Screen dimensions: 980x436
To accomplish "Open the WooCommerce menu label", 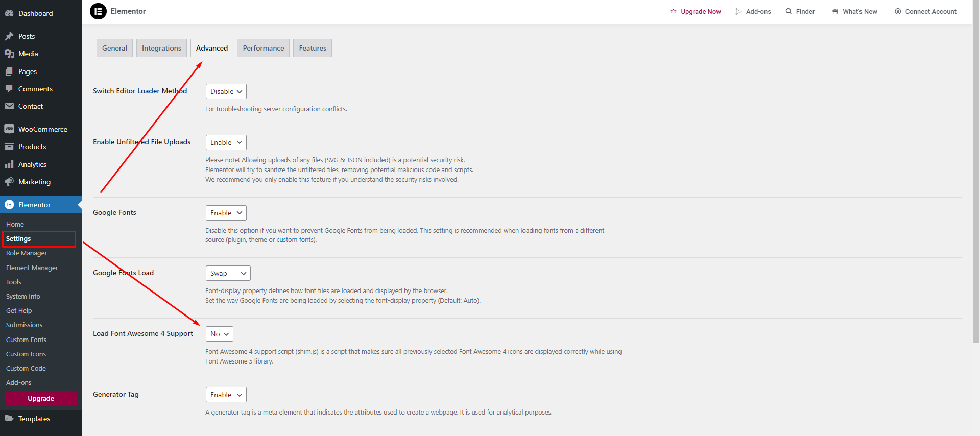I will tap(43, 129).
